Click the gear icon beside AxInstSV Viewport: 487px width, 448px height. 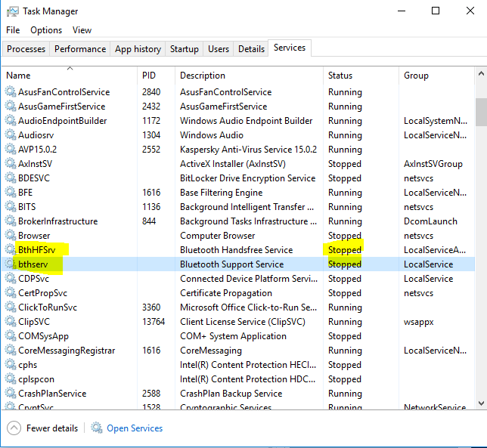pos(11,163)
